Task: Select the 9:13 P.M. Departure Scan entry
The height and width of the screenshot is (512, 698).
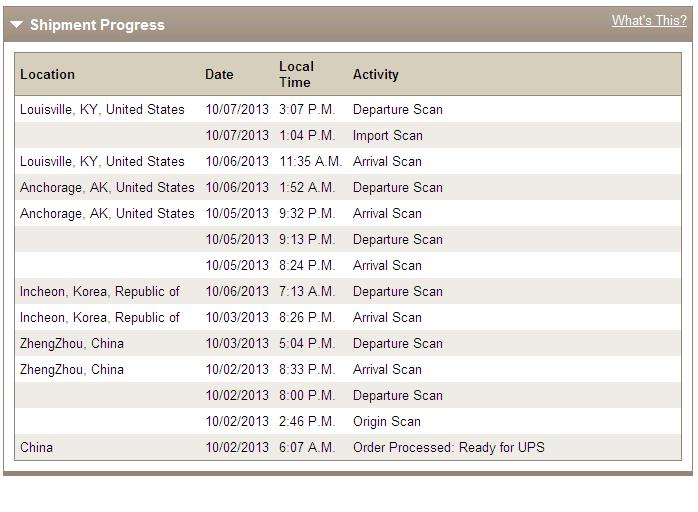Action: tap(397, 239)
